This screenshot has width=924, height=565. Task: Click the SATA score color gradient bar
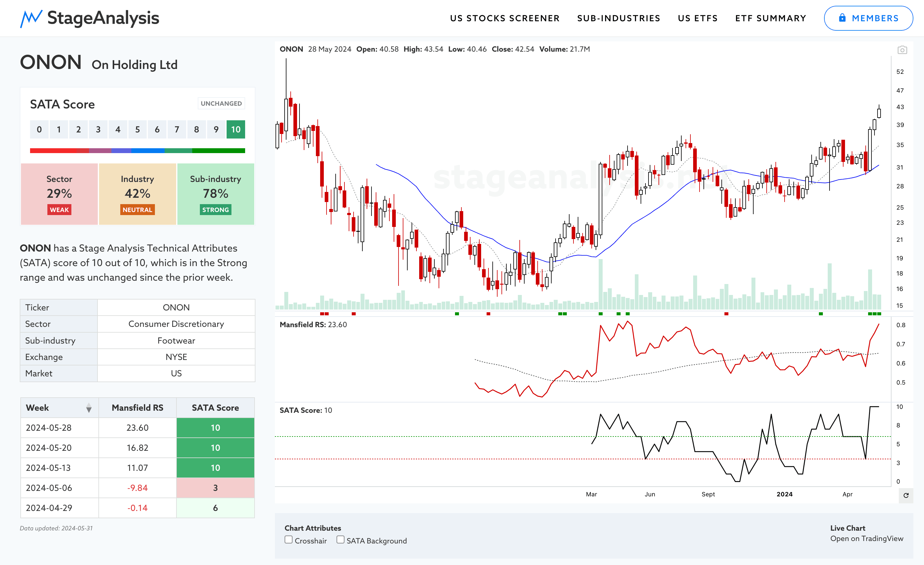click(x=137, y=151)
